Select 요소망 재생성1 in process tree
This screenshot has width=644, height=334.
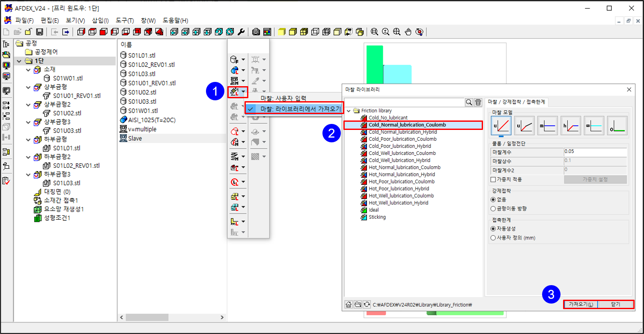click(63, 209)
